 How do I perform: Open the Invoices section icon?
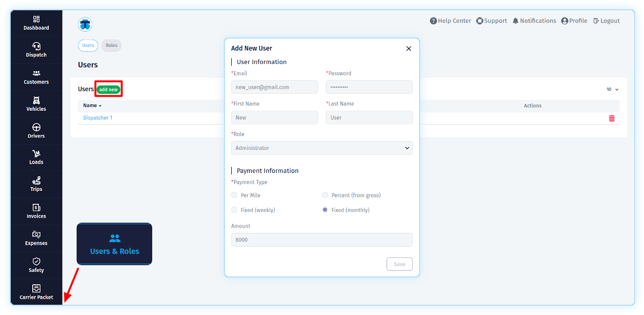click(x=36, y=208)
